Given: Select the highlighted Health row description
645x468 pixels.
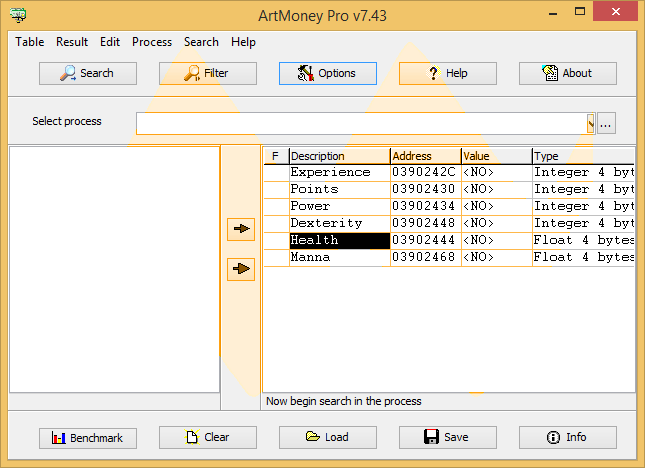Looking at the screenshot, I should pos(340,241).
